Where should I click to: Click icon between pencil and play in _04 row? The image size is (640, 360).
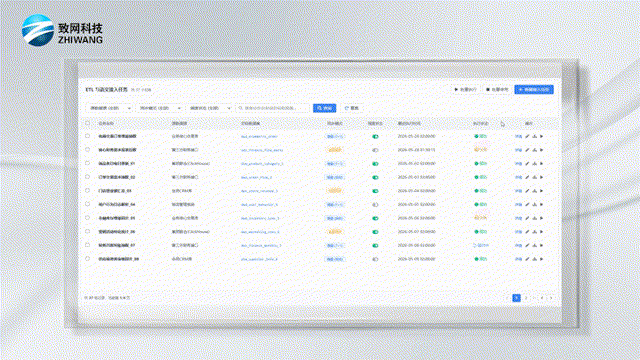535,204
